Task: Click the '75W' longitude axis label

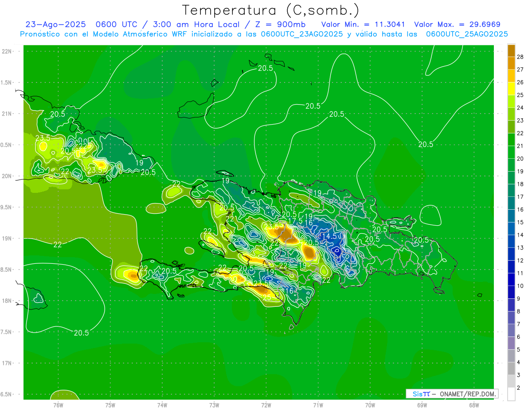Action: (x=110, y=405)
